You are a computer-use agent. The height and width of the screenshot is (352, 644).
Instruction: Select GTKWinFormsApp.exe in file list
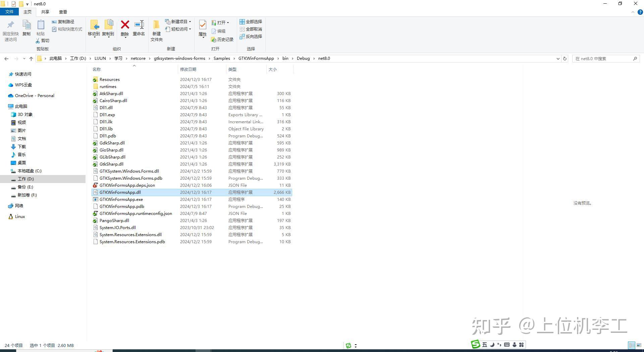121,199
